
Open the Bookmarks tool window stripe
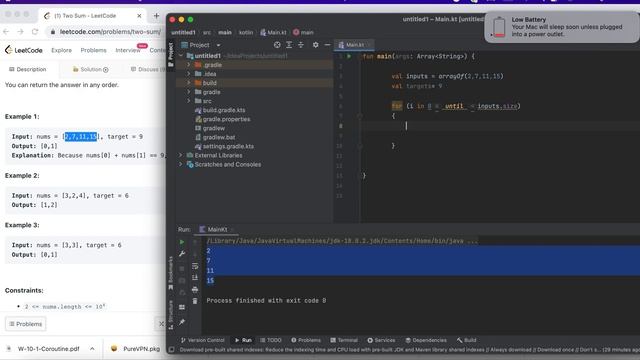tap(171, 273)
